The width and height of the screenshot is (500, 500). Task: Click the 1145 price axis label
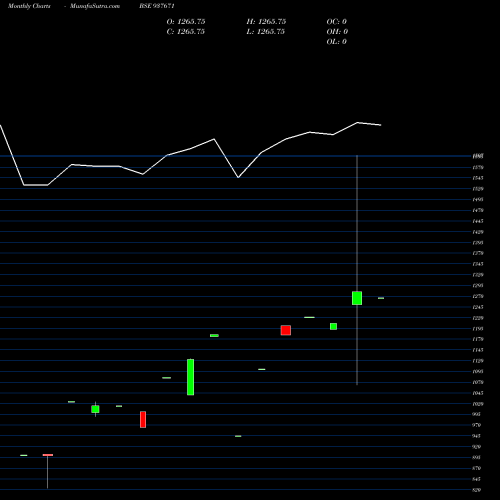point(478,350)
